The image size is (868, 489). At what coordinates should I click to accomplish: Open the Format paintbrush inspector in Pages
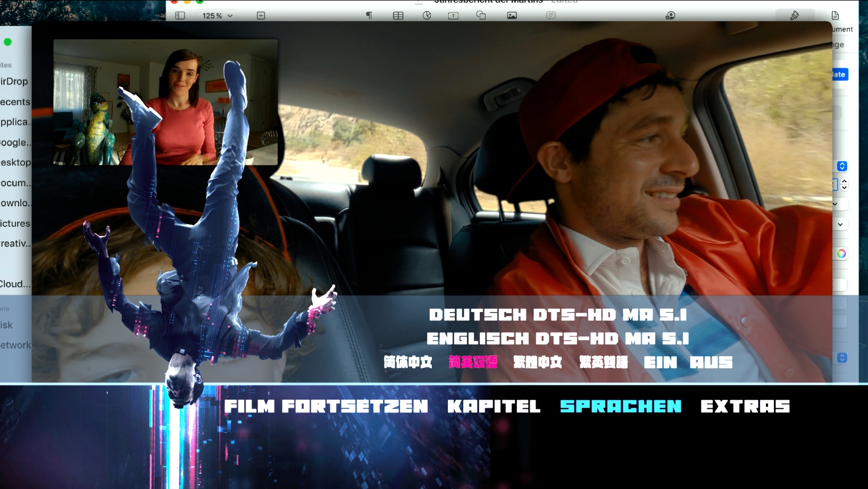pos(795,15)
